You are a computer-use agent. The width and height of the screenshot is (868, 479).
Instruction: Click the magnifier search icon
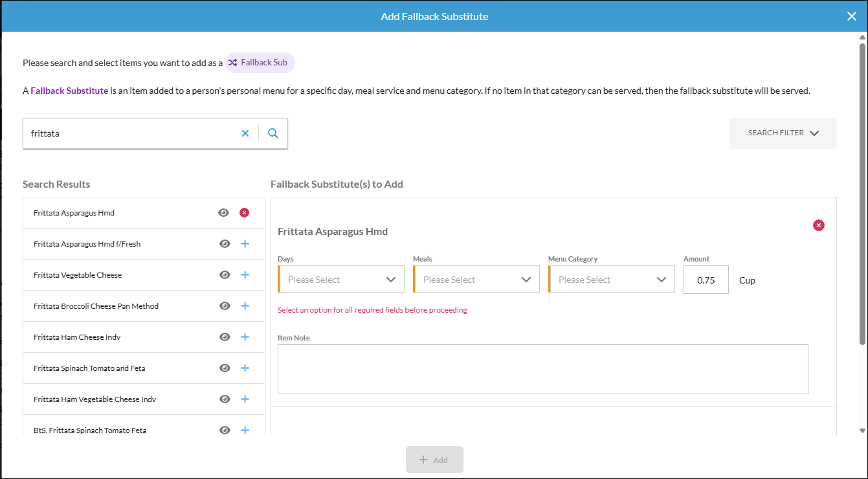273,133
